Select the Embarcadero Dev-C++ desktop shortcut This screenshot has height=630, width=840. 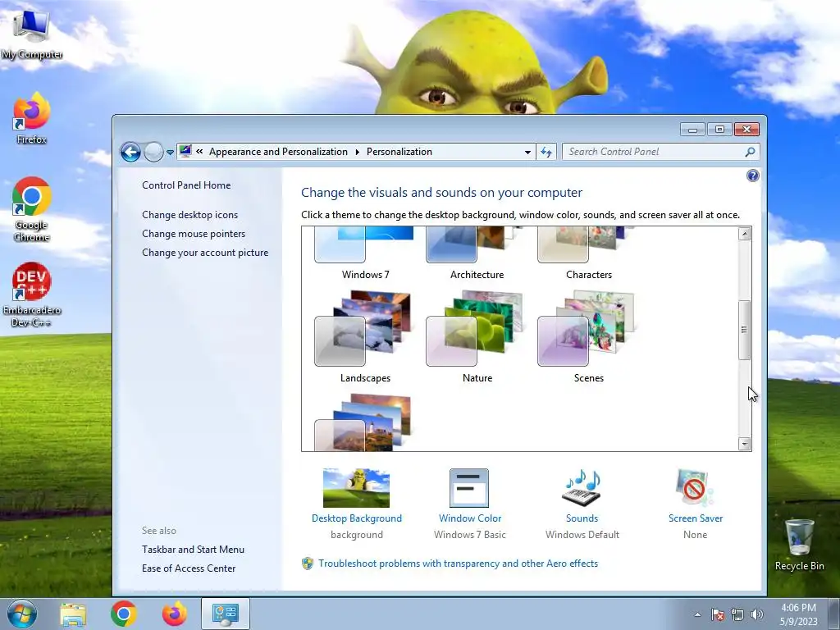coord(32,294)
